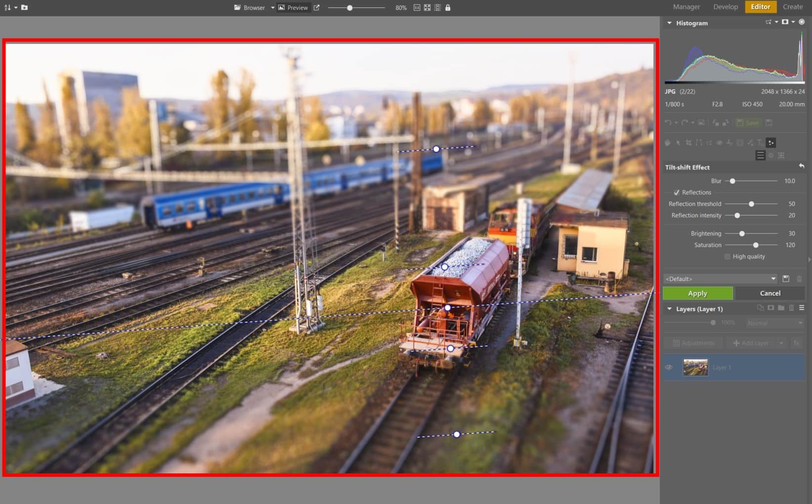Click the Cancel button
Viewport: 812px width, 504px height.
point(770,294)
